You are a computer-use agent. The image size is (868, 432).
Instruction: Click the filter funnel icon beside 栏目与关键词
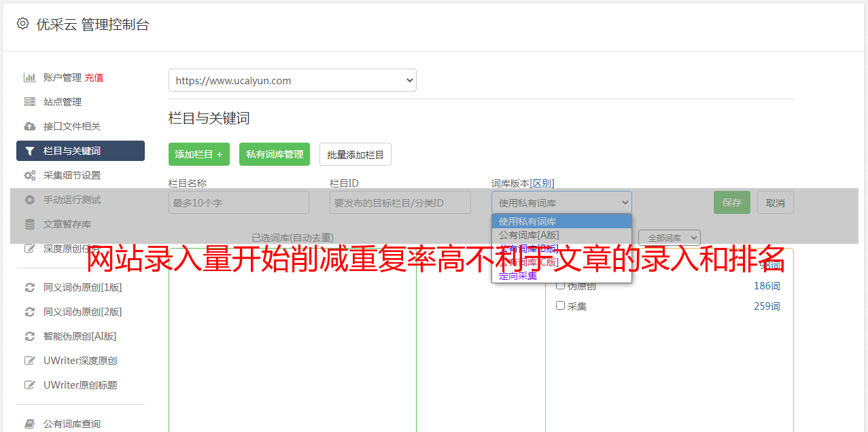pos(29,151)
